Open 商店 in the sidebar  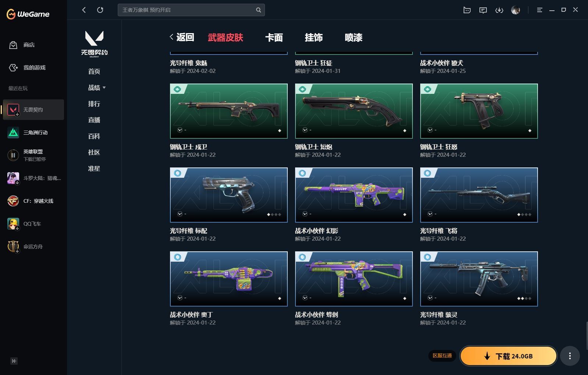29,45
